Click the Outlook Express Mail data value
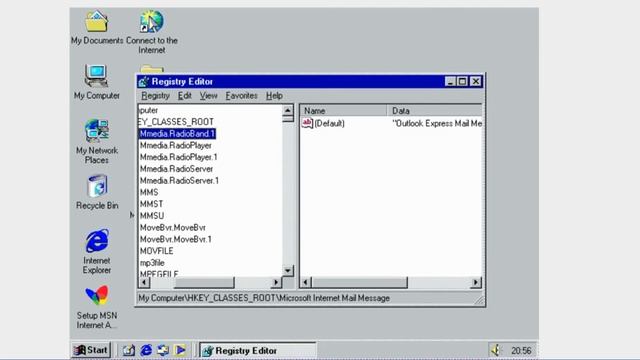 click(x=437, y=123)
